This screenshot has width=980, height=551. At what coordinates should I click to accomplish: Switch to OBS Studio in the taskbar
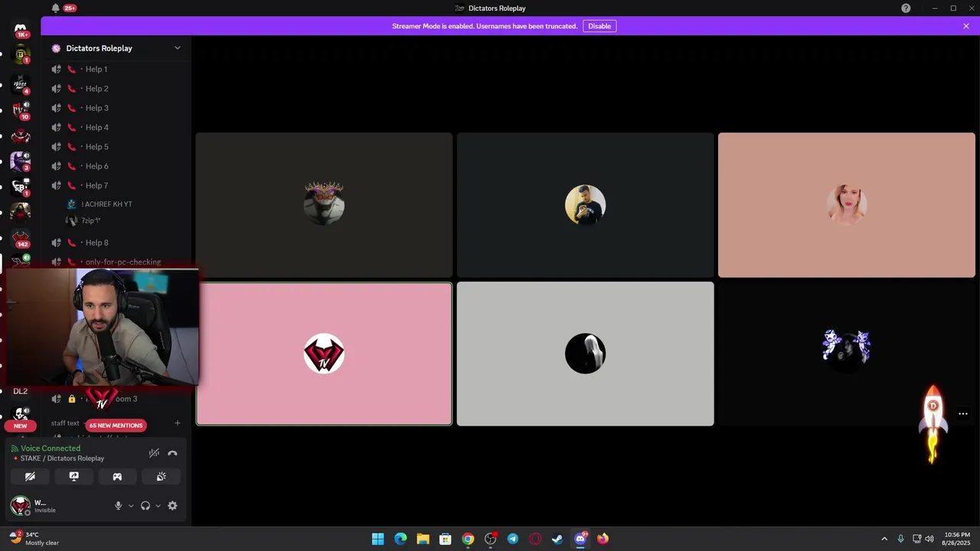click(490, 539)
